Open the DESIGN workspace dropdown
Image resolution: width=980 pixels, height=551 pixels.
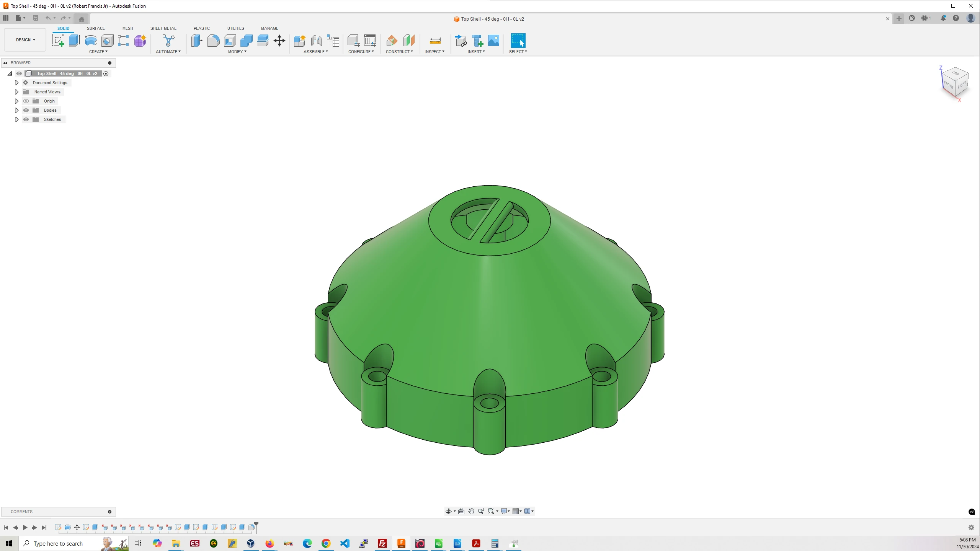point(25,40)
